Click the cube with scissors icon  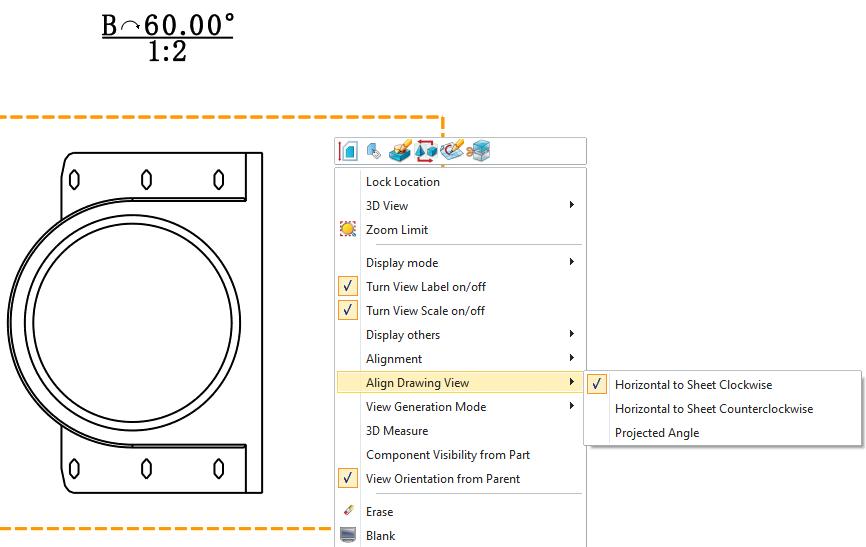click(x=478, y=151)
